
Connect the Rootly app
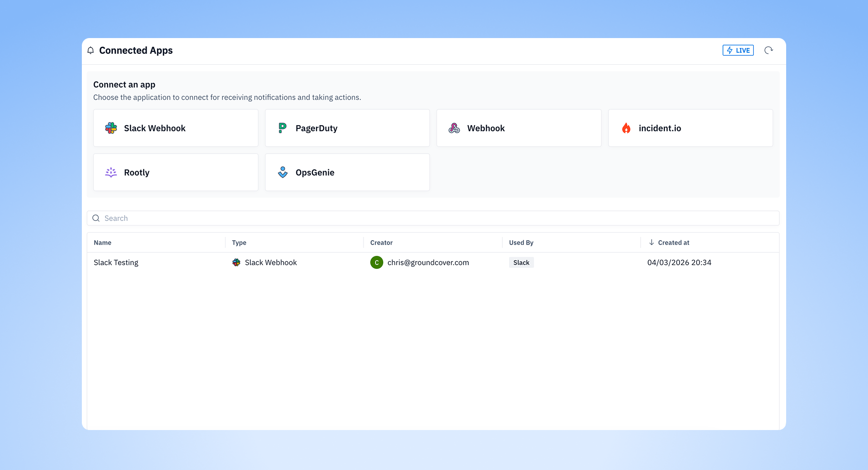coord(176,172)
